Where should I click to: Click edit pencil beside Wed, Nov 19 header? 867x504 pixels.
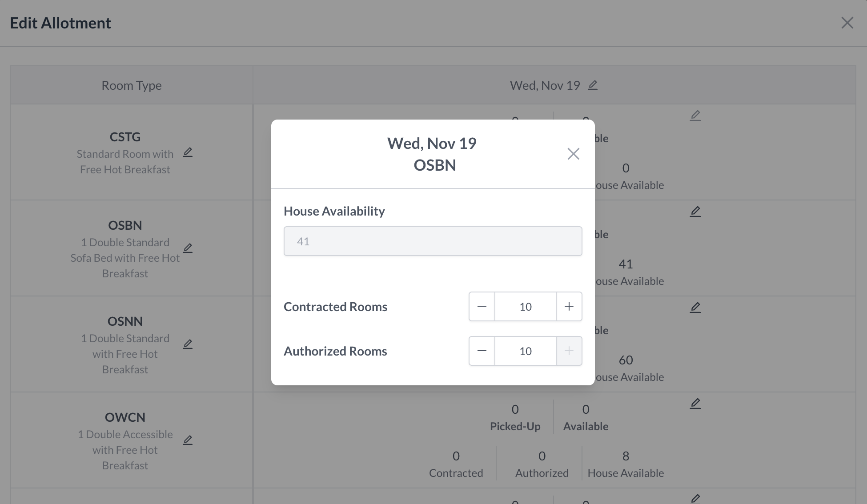[x=593, y=85]
